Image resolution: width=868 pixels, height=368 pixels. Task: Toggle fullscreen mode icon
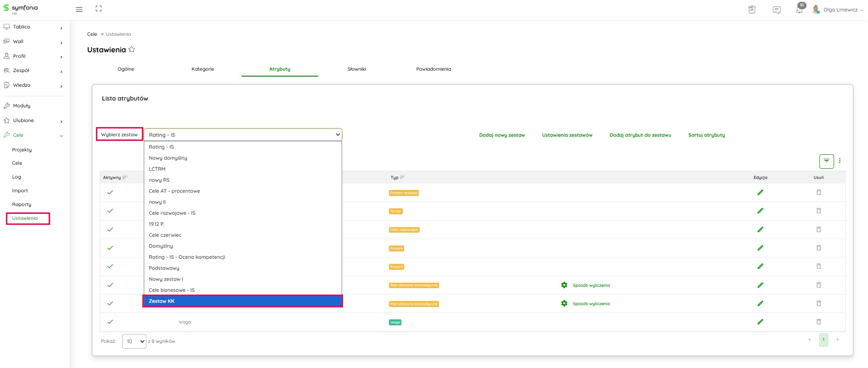(99, 9)
